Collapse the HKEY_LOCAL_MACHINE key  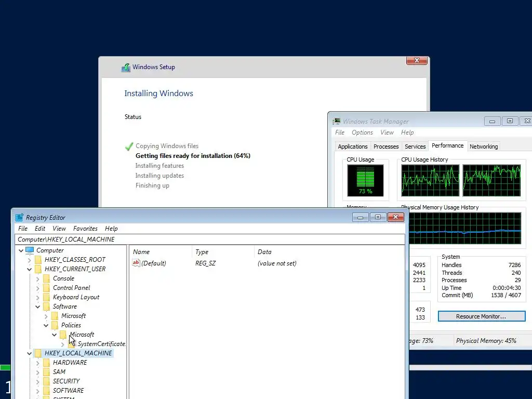click(x=29, y=353)
